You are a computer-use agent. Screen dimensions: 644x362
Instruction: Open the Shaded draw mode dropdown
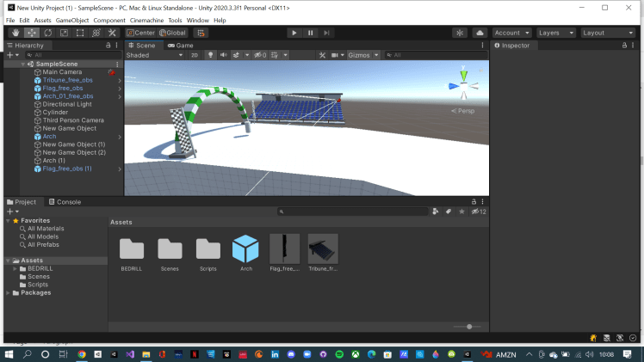pyautogui.click(x=155, y=55)
